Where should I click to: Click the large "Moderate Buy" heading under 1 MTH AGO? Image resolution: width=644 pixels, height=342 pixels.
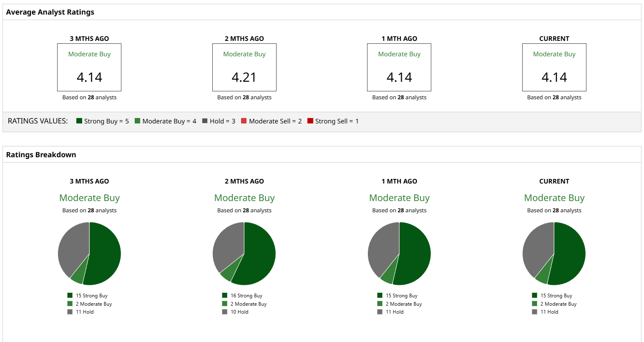click(x=399, y=198)
